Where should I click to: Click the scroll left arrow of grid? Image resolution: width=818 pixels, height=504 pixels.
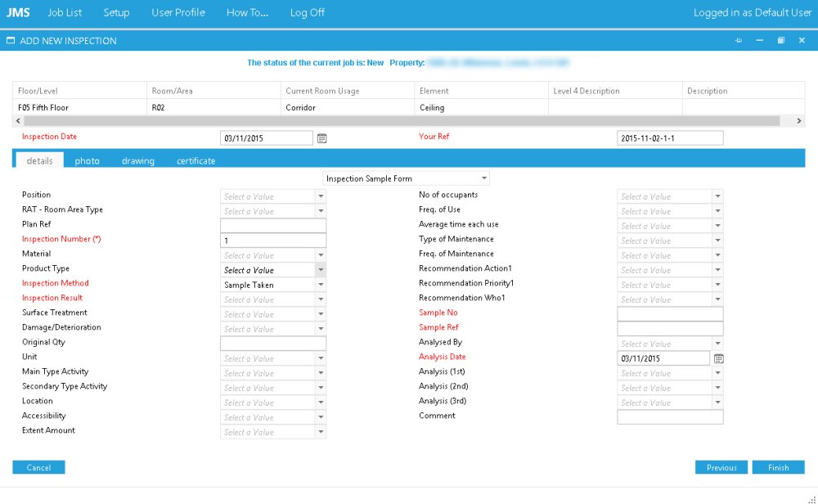(18, 120)
